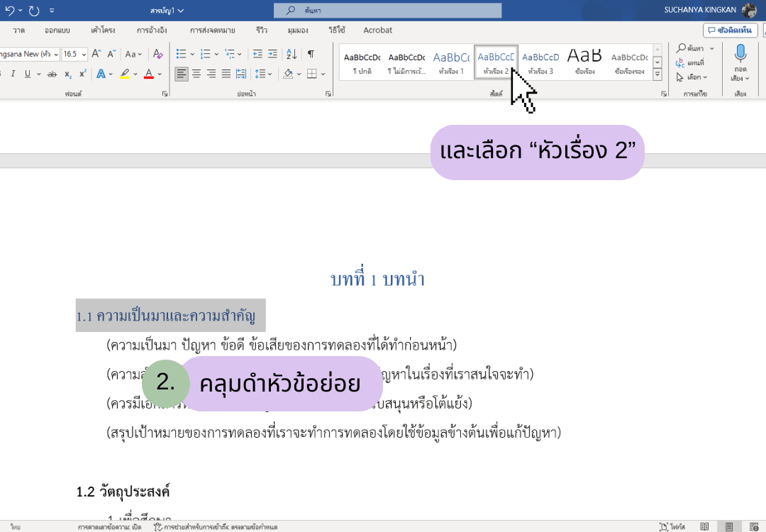Open the font name dropdown
The width and height of the screenshot is (766, 532).
56,54
